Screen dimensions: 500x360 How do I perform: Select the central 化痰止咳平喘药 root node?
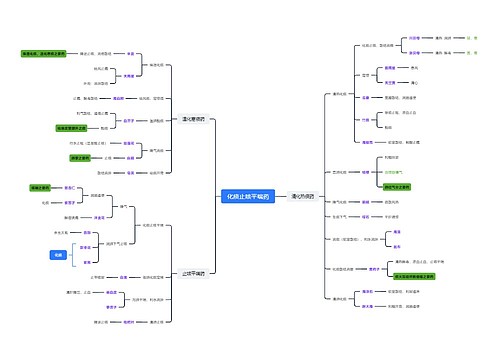click(x=248, y=196)
